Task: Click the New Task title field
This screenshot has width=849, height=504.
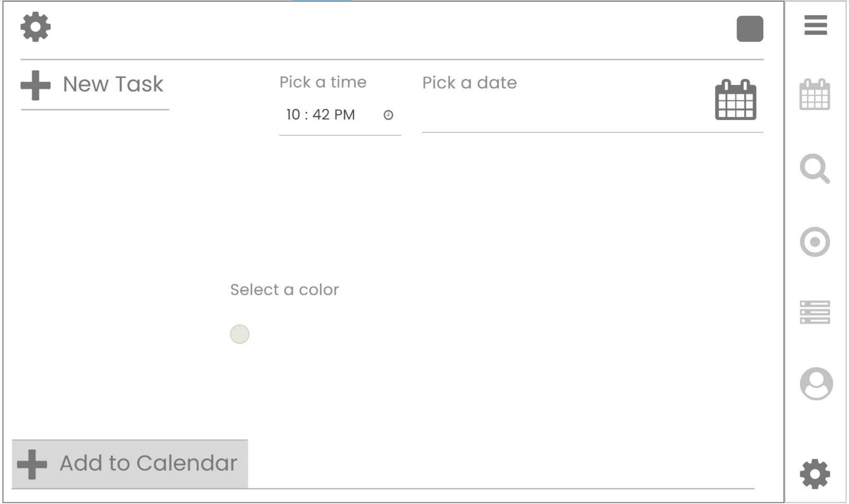Action: [113, 84]
